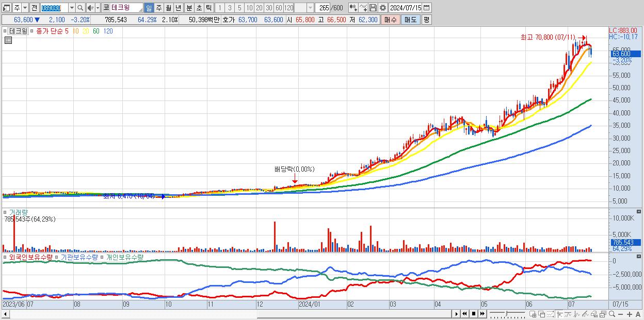644x320 pixels.
Task: Select the 일 daily chart period
Action: (149, 8)
